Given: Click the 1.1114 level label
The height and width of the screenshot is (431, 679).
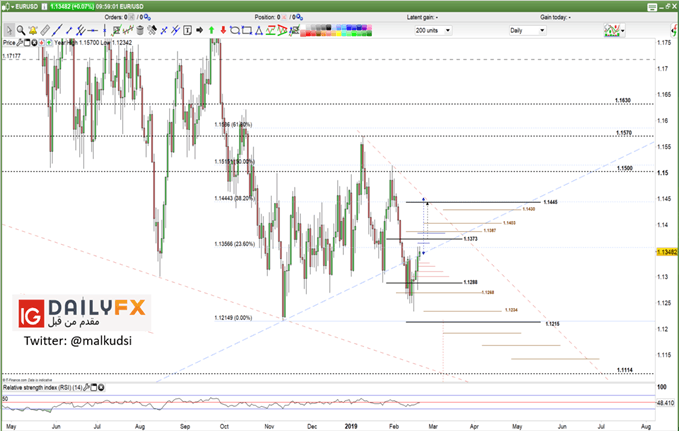Looking at the screenshot, I should coord(625,370).
